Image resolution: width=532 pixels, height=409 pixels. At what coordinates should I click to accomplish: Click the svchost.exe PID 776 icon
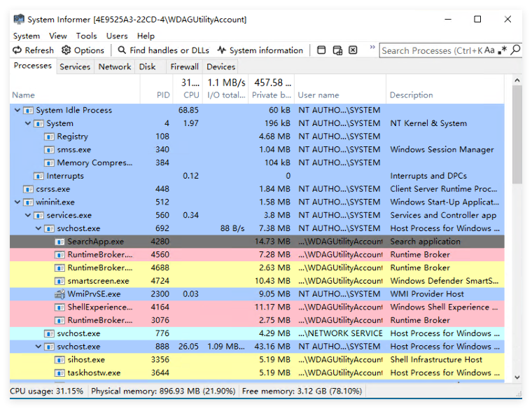coord(49,333)
